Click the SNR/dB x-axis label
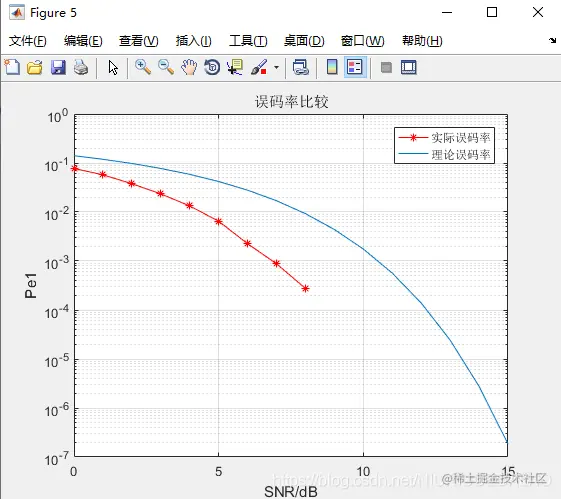 [291, 492]
